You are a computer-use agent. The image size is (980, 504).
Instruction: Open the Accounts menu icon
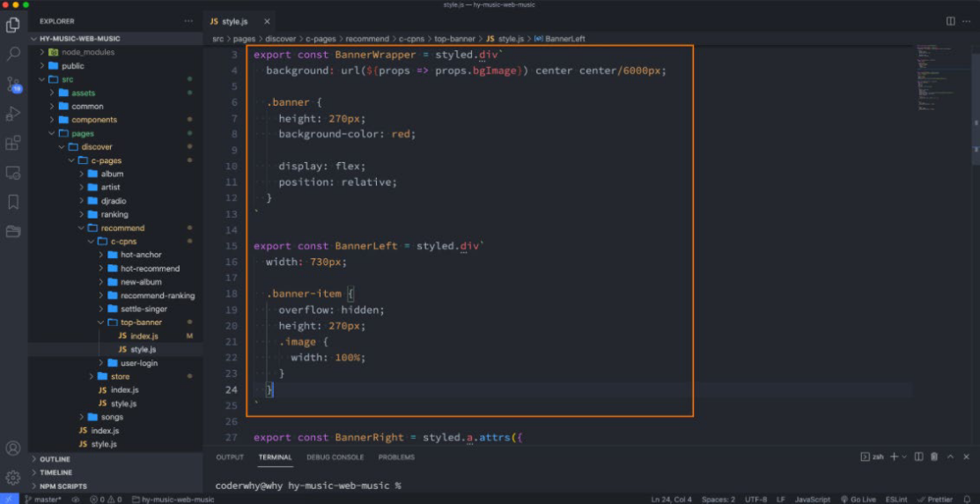point(13,448)
